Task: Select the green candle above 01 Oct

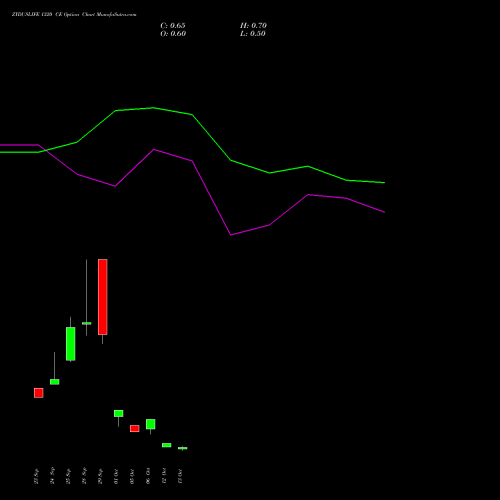Action: (x=119, y=413)
